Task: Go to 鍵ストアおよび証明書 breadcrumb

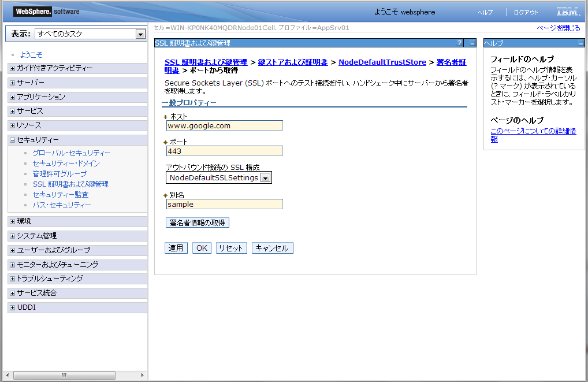Action: [293, 62]
